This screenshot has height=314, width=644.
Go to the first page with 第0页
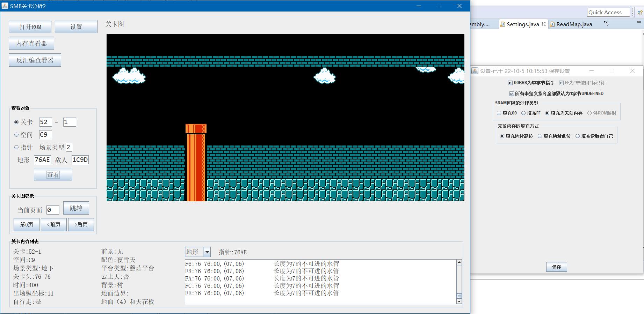27,224
